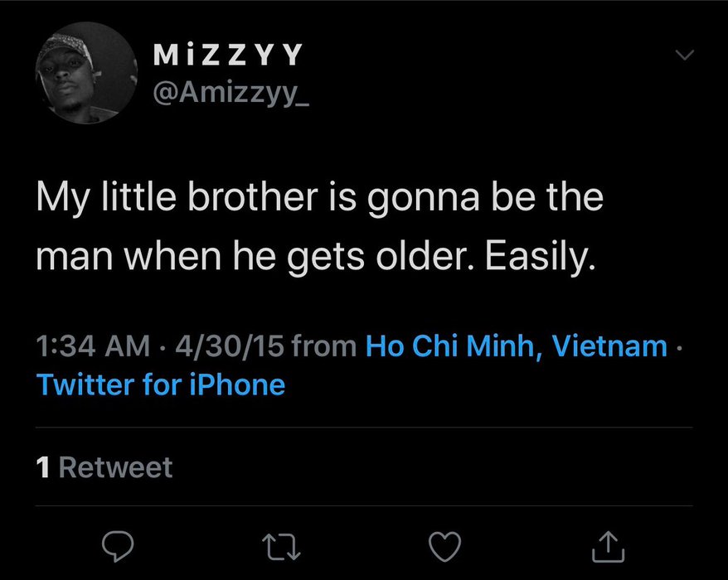Click the 4/30/15 date
The height and width of the screenshot is (580, 728).
pyautogui.click(x=230, y=346)
